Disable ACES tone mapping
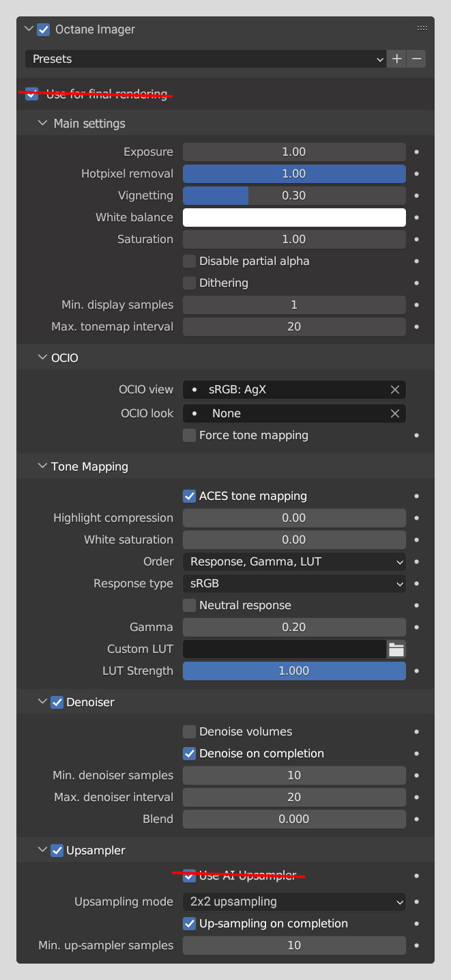451x980 pixels. tap(190, 496)
